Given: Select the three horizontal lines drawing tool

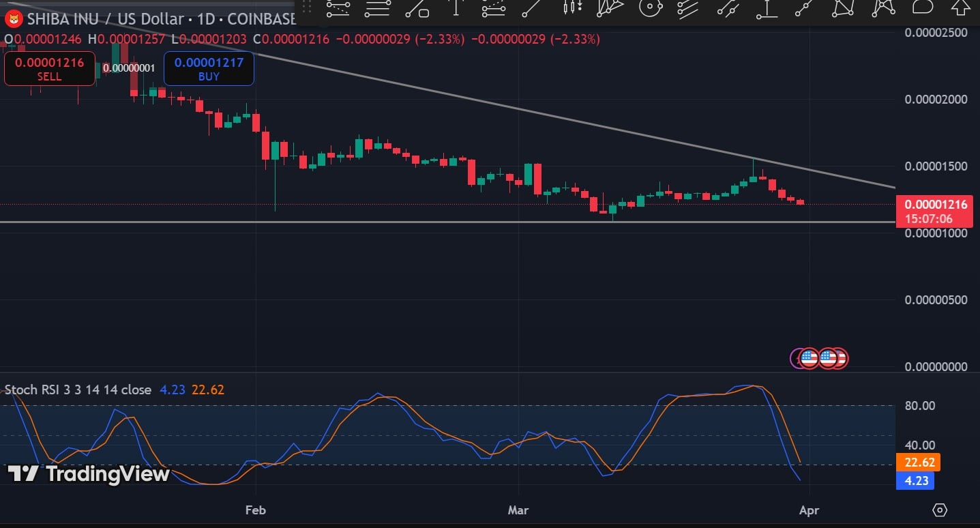Looking at the screenshot, I should (376, 8).
